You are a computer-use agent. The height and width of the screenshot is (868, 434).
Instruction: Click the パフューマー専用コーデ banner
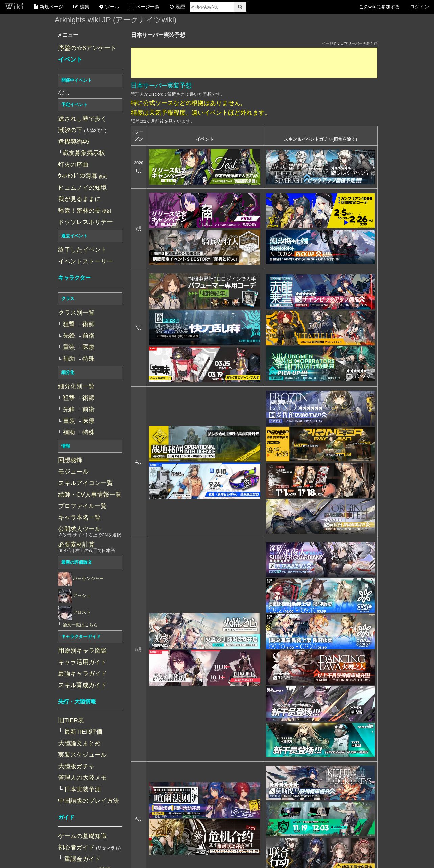click(x=204, y=291)
